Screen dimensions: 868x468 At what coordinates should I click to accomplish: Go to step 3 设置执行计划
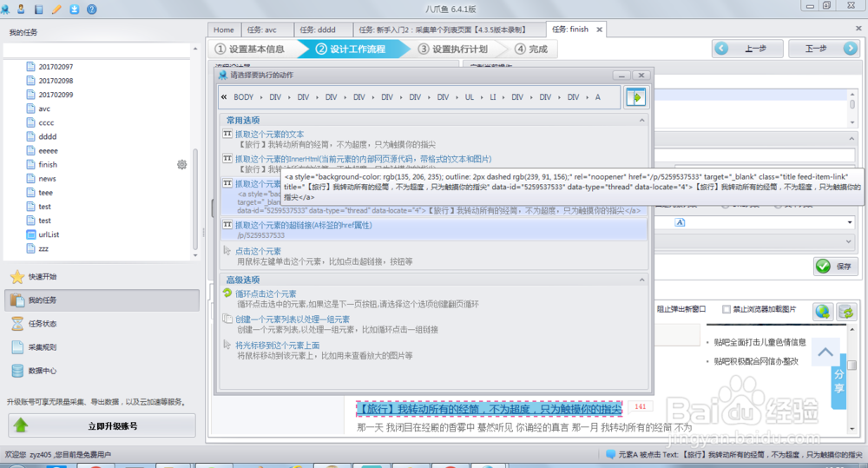coord(453,49)
